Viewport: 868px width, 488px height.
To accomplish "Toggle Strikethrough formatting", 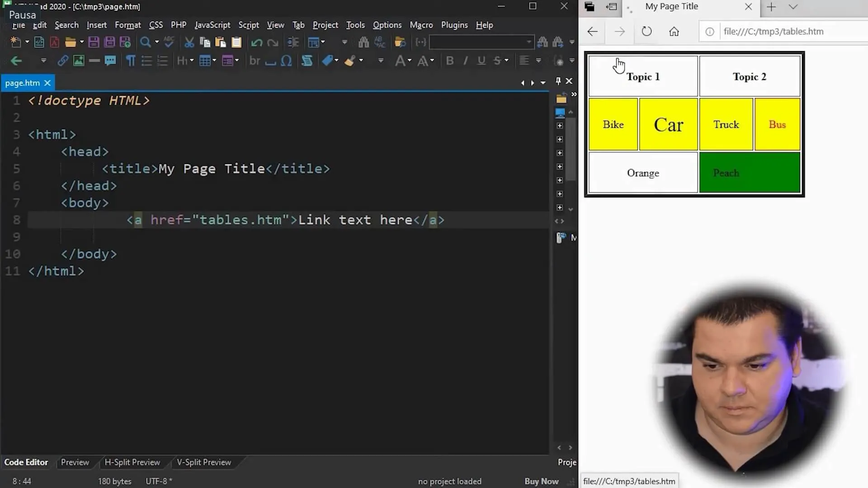I will [x=497, y=61].
